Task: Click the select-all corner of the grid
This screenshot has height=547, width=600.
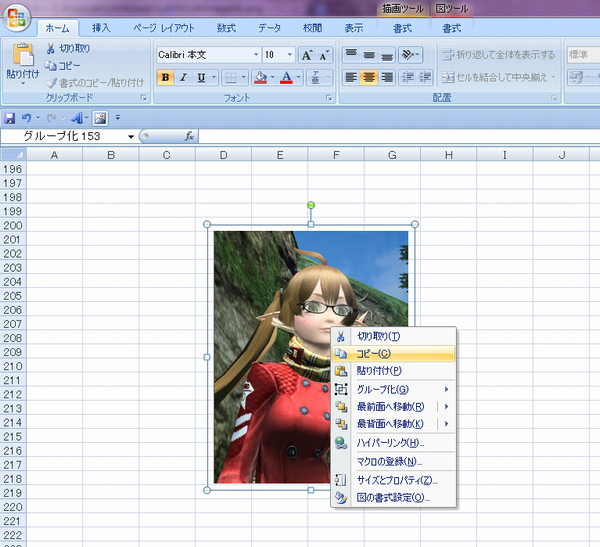Action: point(13,155)
